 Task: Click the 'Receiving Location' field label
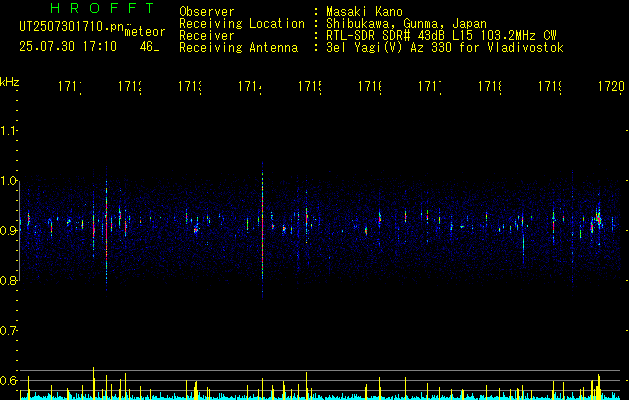click(x=242, y=24)
